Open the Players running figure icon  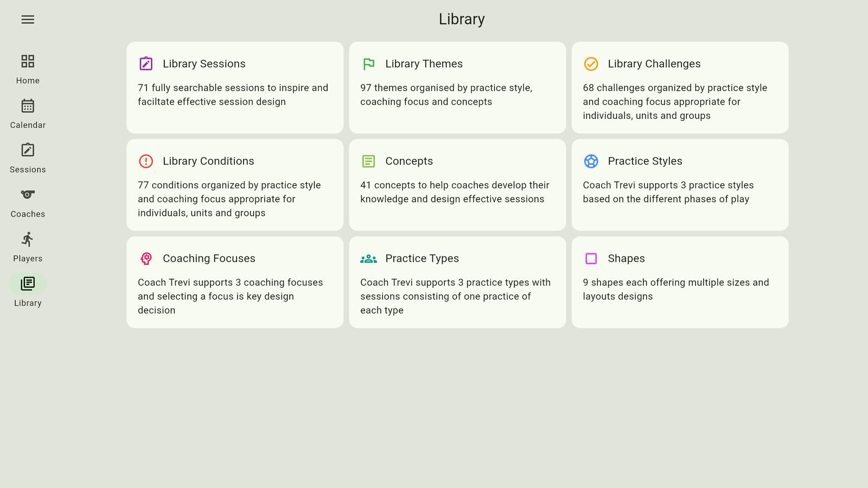pyautogui.click(x=28, y=239)
